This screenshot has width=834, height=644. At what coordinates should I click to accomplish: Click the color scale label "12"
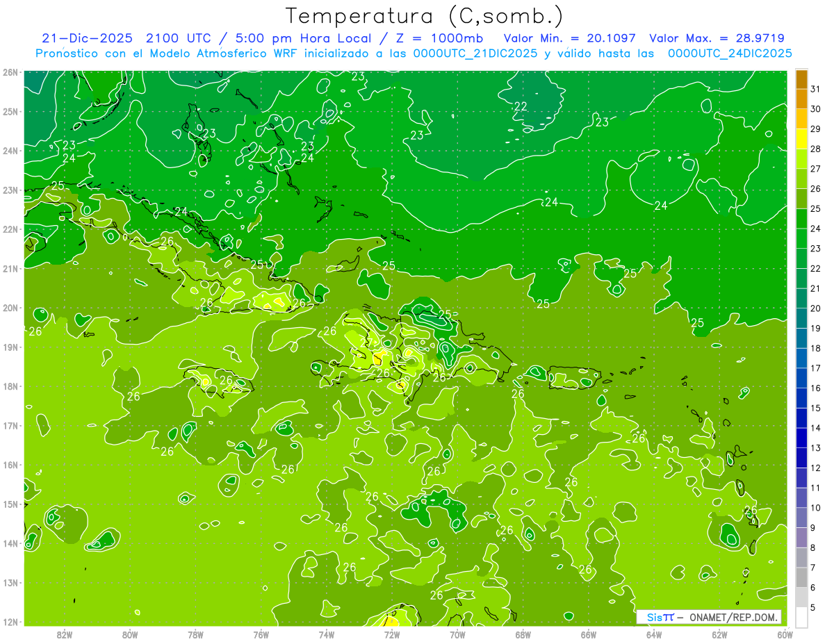pyautogui.click(x=816, y=468)
